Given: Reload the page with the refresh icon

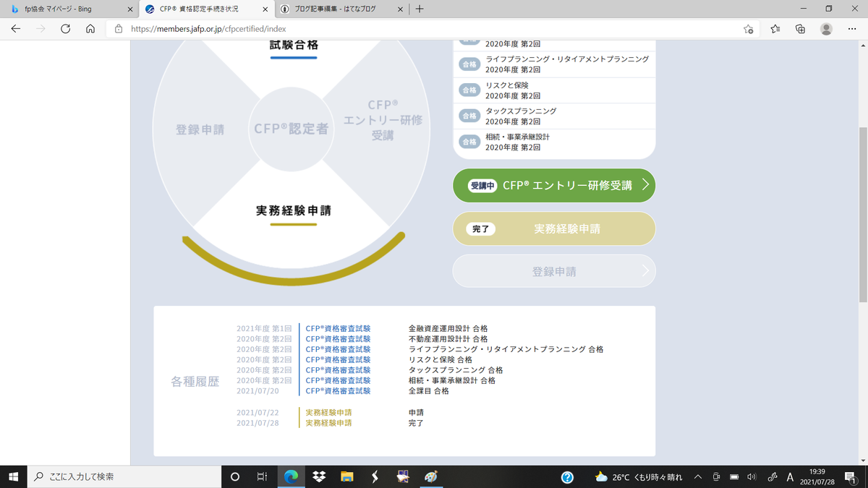Looking at the screenshot, I should 66,29.
